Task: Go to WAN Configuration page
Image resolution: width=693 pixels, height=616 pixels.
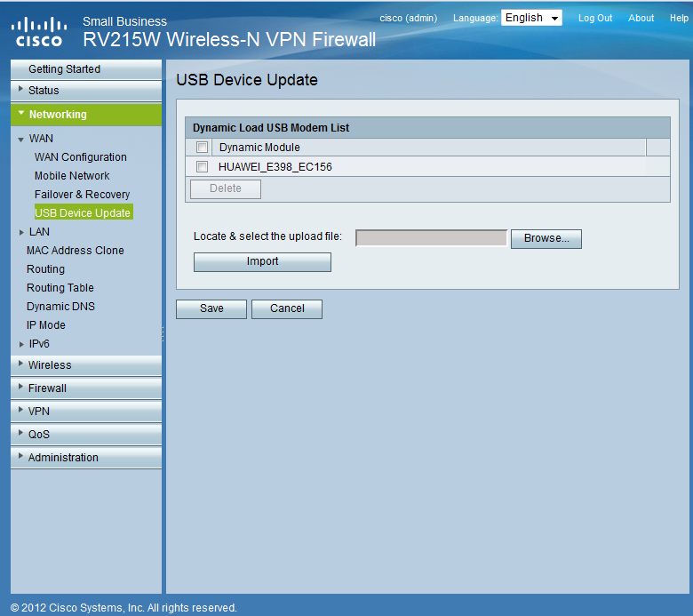Action: click(80, 157)
